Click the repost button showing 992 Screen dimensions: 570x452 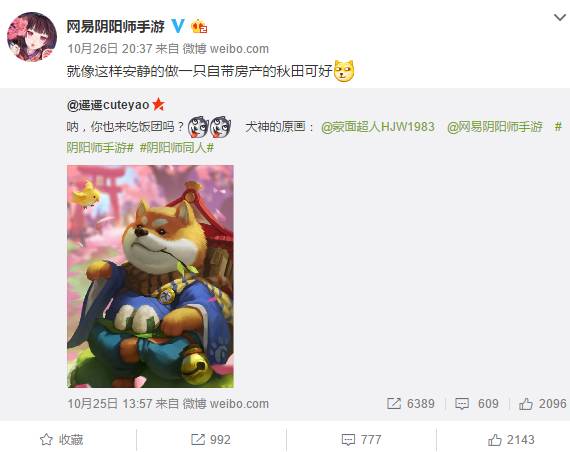[211, 440]
